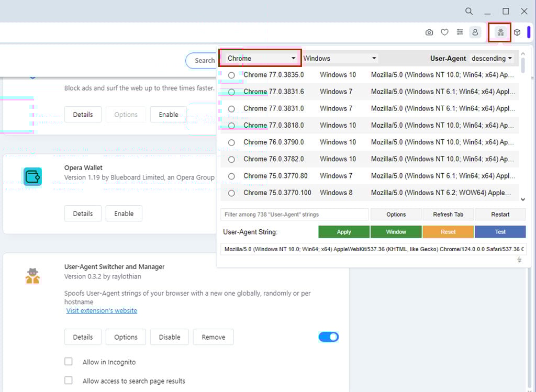Check Allow access to search page results

(69, 380)
